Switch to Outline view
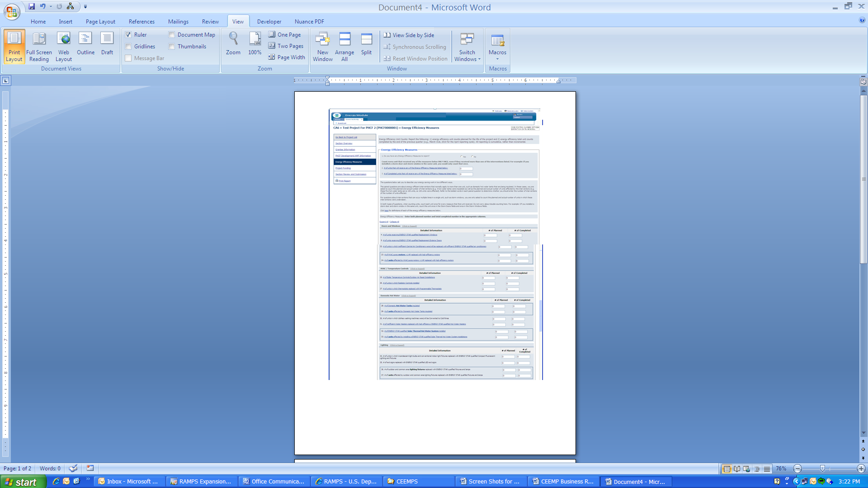Screen dimensions: 868x488 click(85, 44)
